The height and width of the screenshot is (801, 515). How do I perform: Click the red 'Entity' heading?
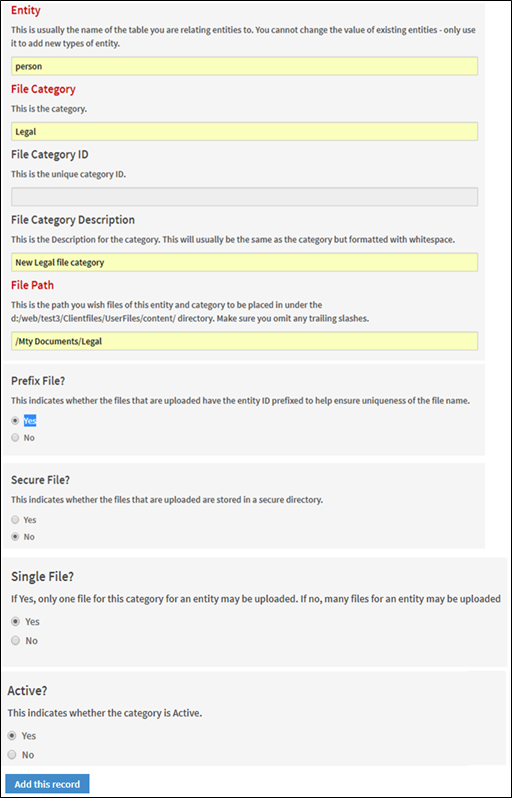tap(26, 10)
